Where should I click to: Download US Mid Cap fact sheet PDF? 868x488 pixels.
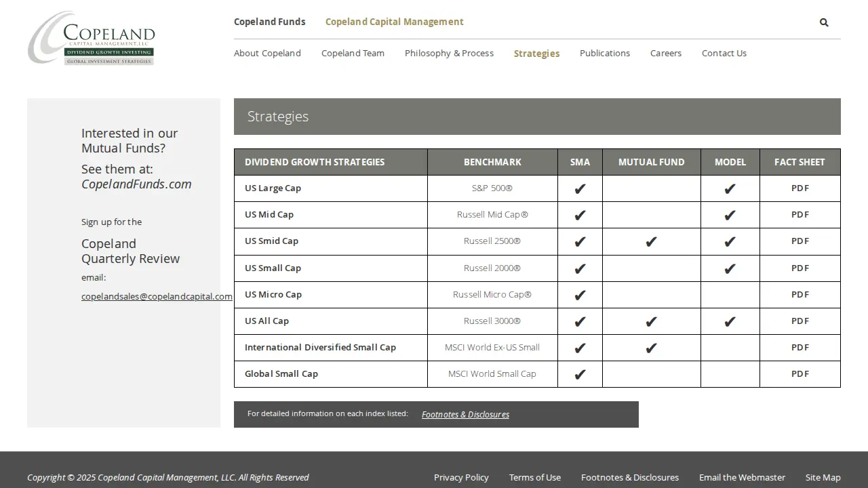[x=800, y=214]
